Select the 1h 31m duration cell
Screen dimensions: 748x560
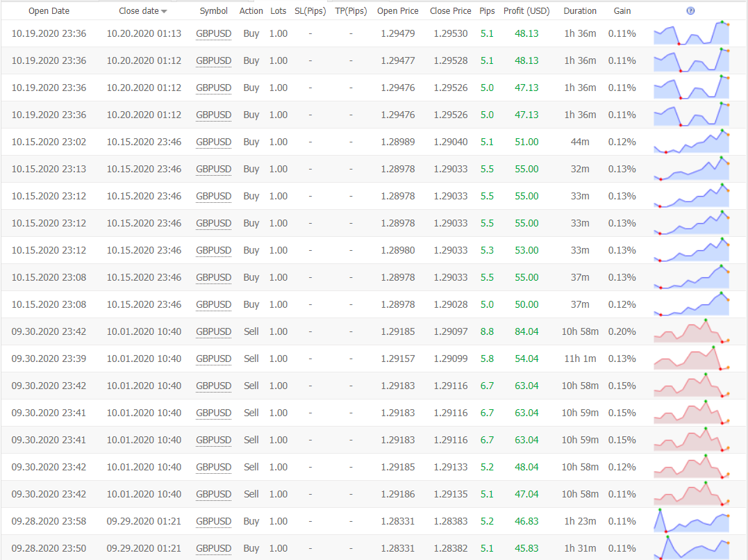click(580, 548)
